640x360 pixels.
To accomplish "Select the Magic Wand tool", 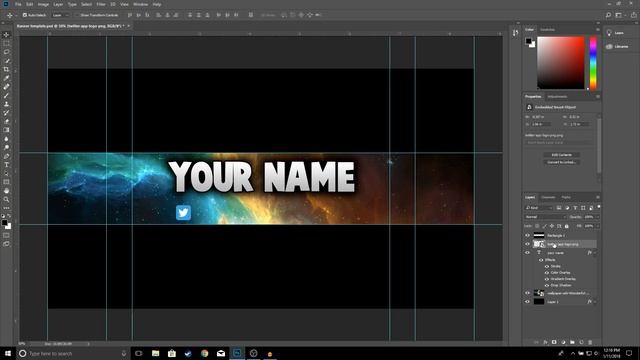I will click(x=6, y=61).
